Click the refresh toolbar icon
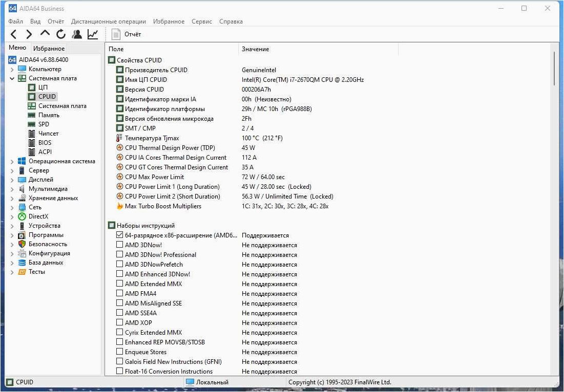The height and width of the screenshot is (392, 564). [61, 34]
